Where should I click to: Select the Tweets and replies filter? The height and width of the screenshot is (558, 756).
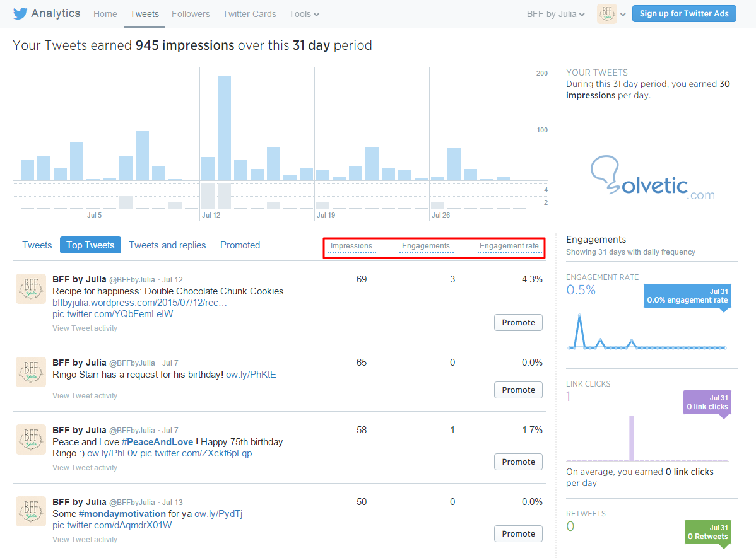(167, 245)
